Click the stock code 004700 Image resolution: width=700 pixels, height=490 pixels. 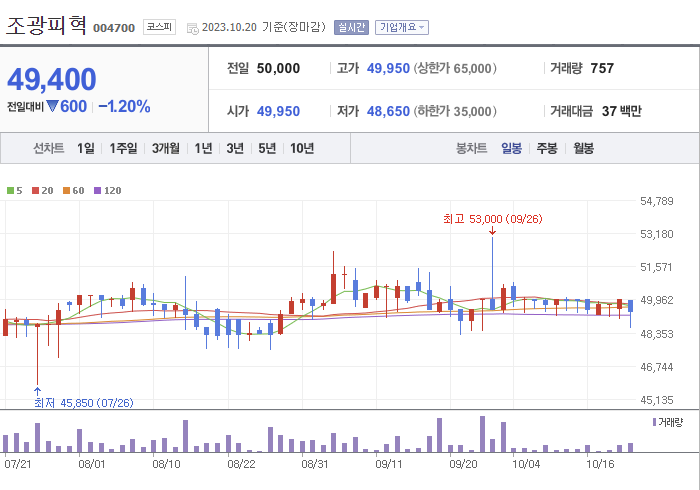(x=114, y=28)
